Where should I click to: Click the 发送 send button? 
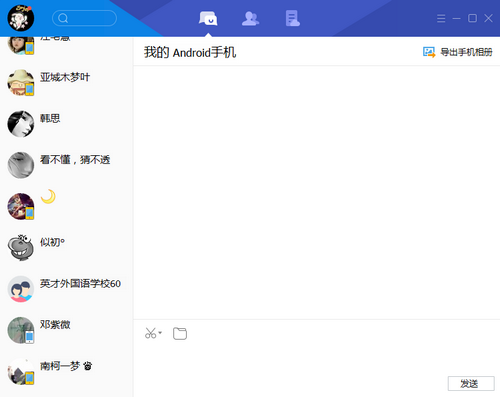(x=471, y=384)
